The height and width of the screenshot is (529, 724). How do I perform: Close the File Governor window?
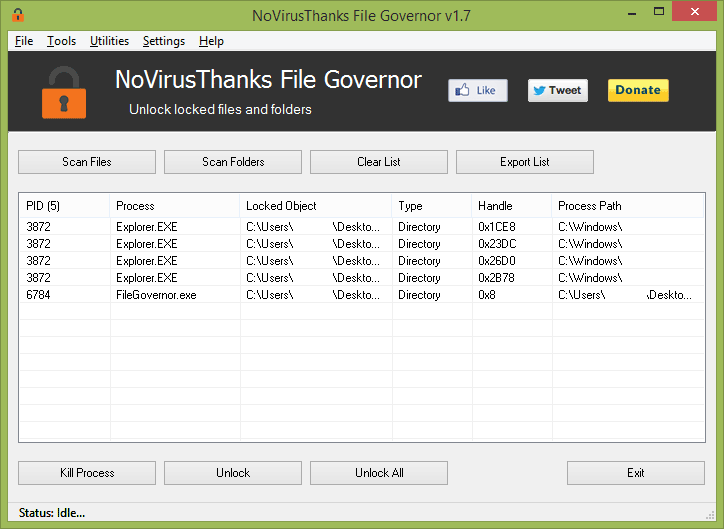coord(694,12)
